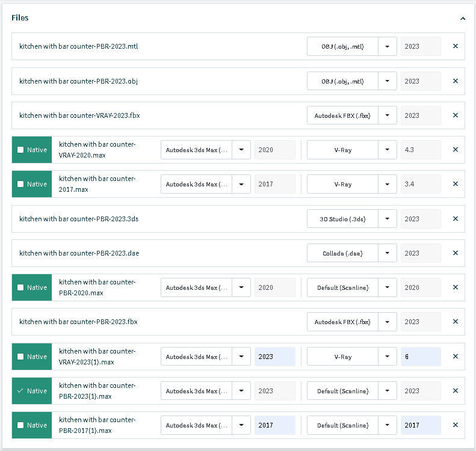
Task: Enable Native checkbox for PBR-2017(1).max
Action: [20, 425]
